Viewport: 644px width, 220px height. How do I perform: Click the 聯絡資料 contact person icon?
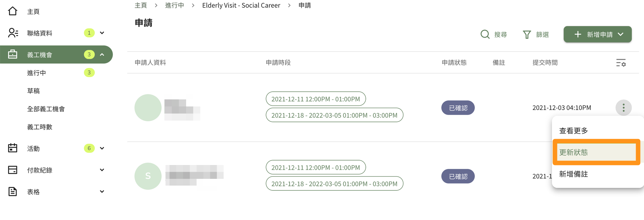(13, 33)
